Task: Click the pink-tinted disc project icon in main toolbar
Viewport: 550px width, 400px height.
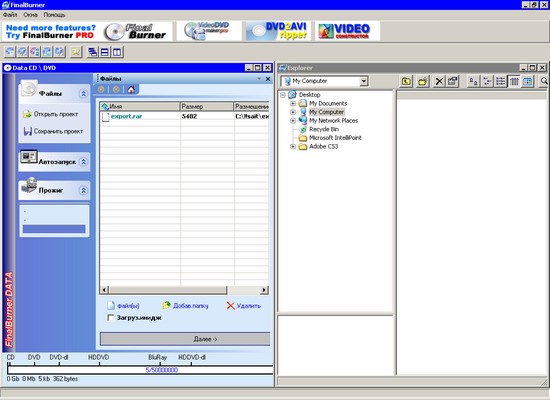Action: click(x=35, y=52)
